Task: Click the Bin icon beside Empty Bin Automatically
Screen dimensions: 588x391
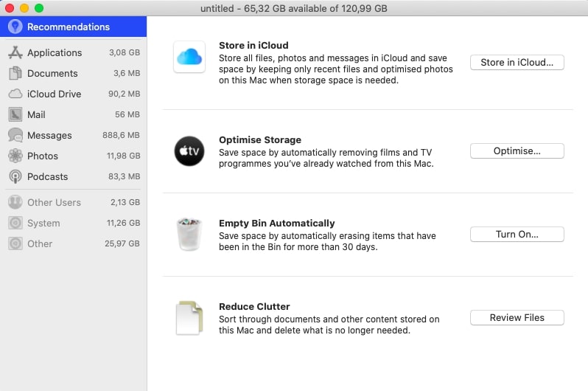Action: (x=189, y=235)
